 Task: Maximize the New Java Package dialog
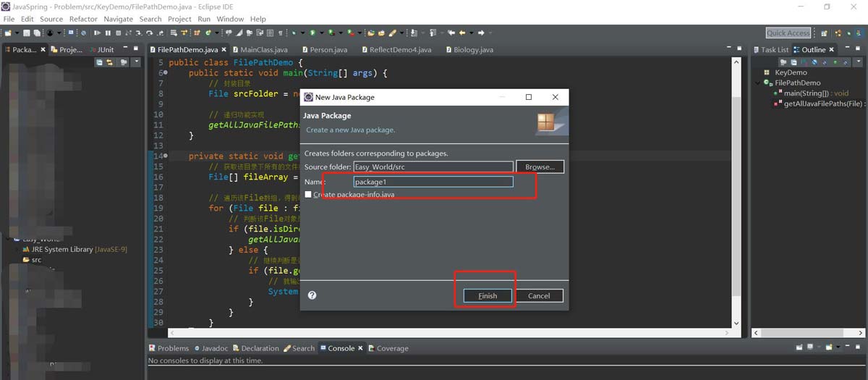tap(529, 97)
